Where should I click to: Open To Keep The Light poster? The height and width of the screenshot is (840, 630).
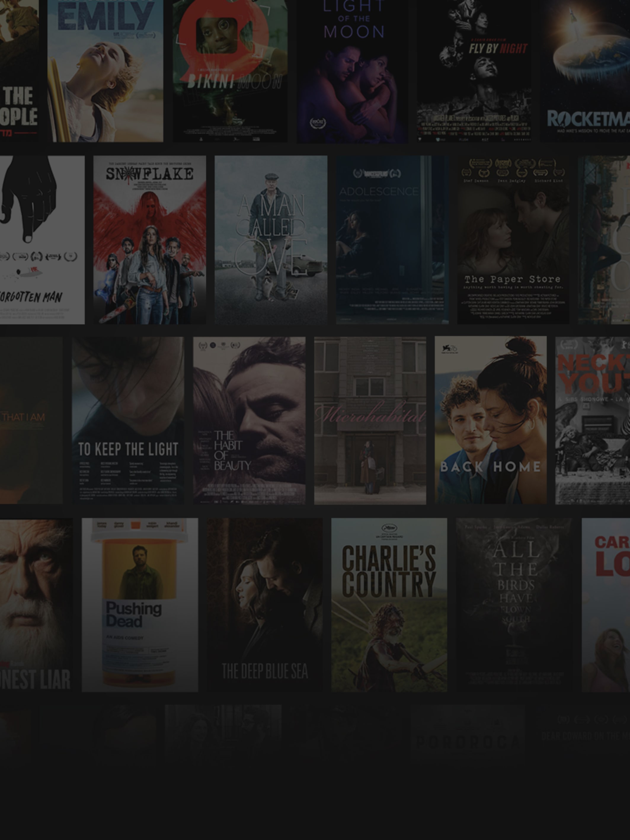click(x=128, y=420)
